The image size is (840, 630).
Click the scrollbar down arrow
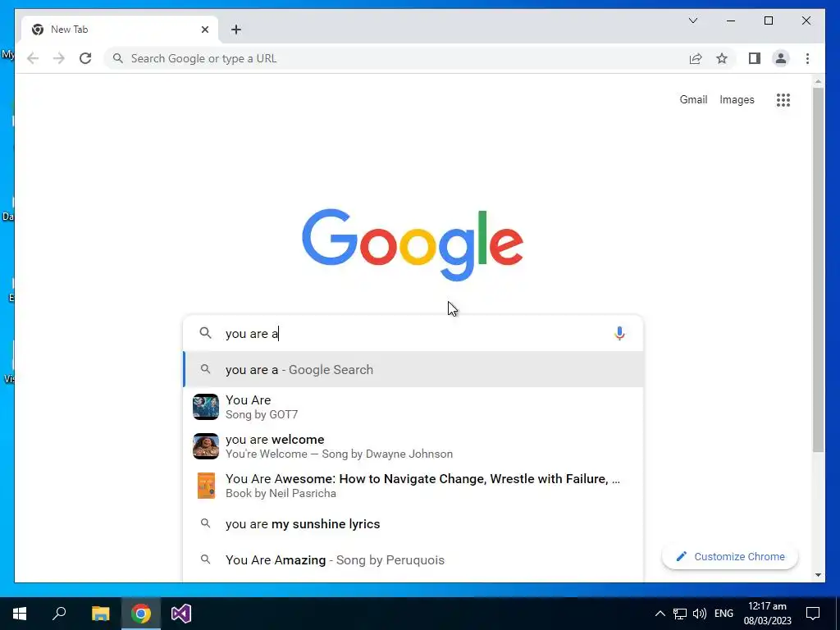click(x=818, y=575)
